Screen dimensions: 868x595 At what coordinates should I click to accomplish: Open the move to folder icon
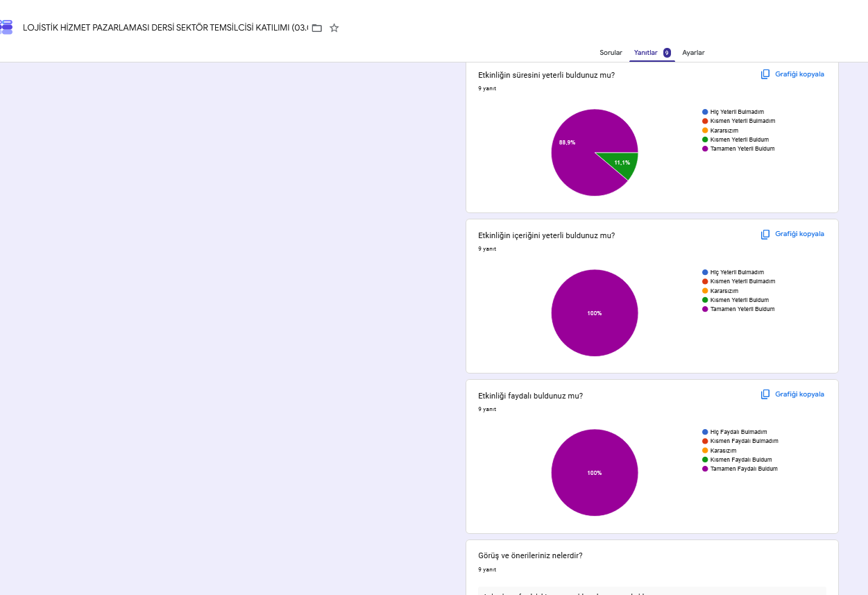(x=317, y=28)
